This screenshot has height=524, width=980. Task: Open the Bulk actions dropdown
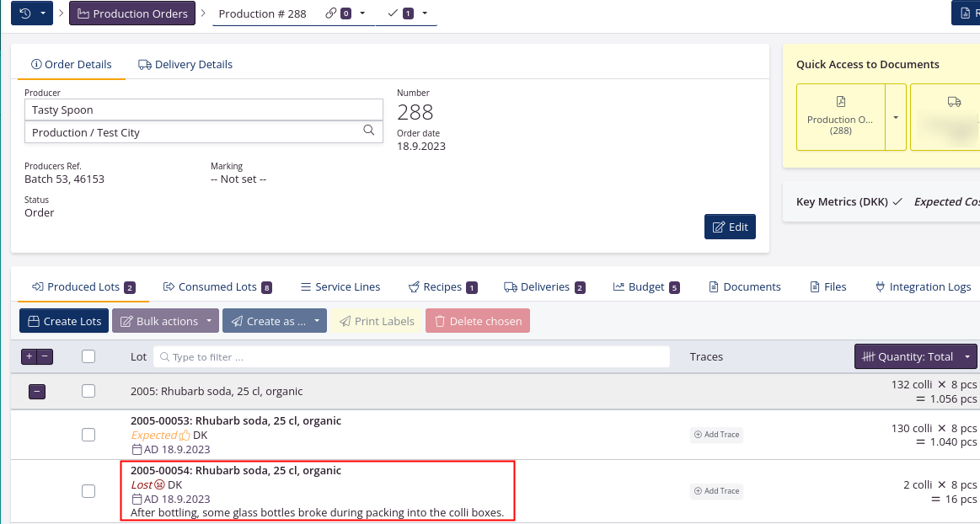click(165, 321)
